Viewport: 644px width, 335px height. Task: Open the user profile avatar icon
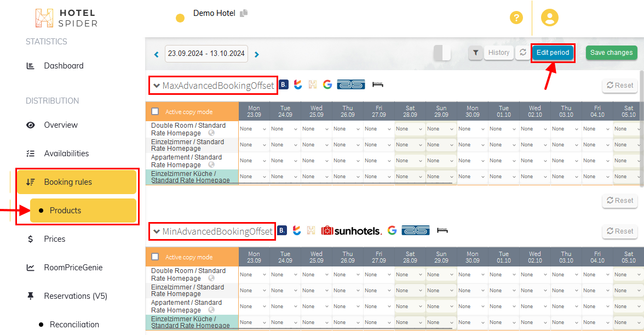point(549,18)
